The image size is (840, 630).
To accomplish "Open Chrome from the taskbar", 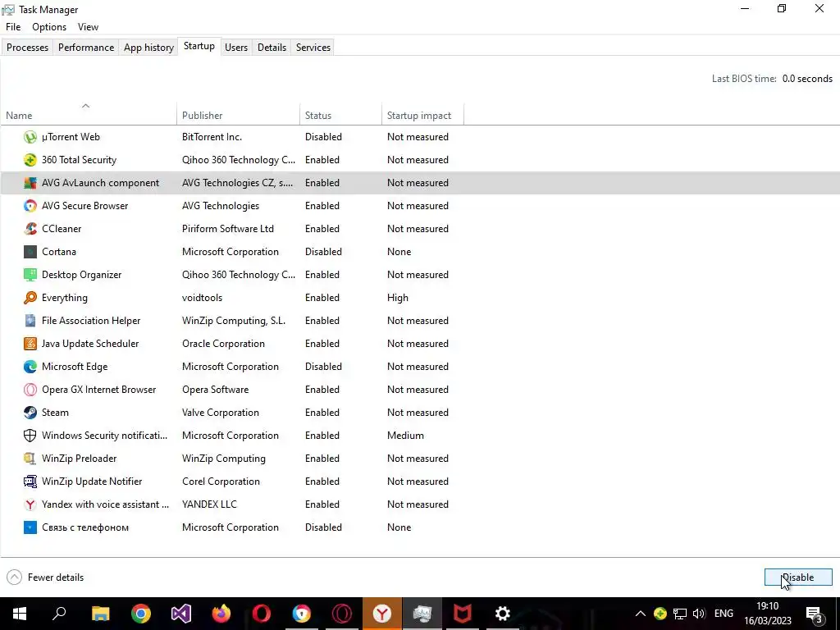I will tap(141, 614).
